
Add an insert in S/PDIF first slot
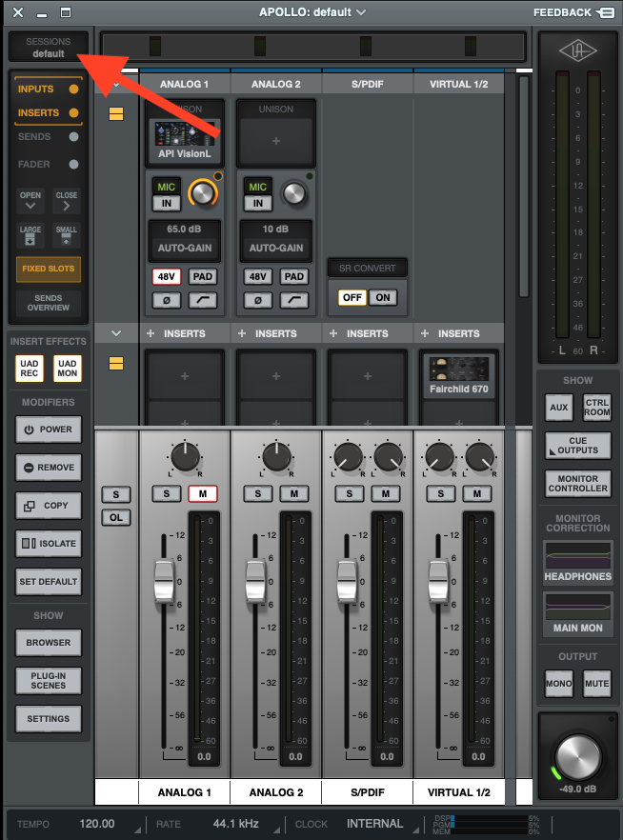[368, 376]
